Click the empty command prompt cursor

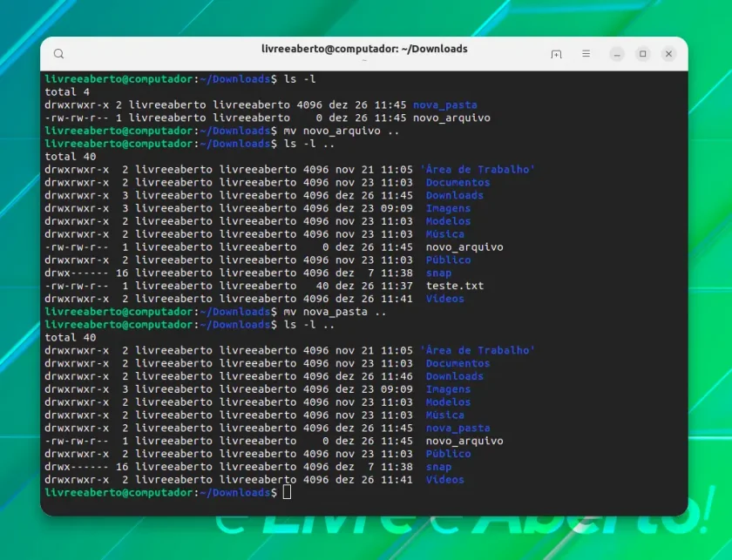(x=287, y=492)
